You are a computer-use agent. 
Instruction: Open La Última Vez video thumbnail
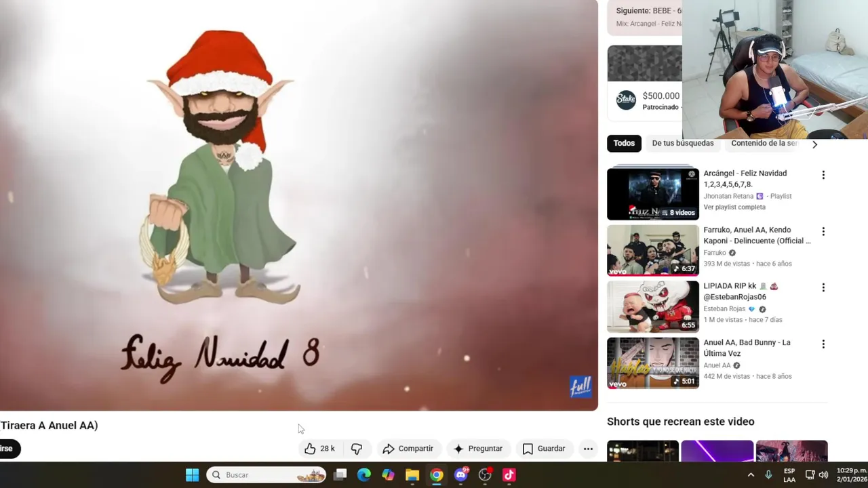(x=652, y=363)
